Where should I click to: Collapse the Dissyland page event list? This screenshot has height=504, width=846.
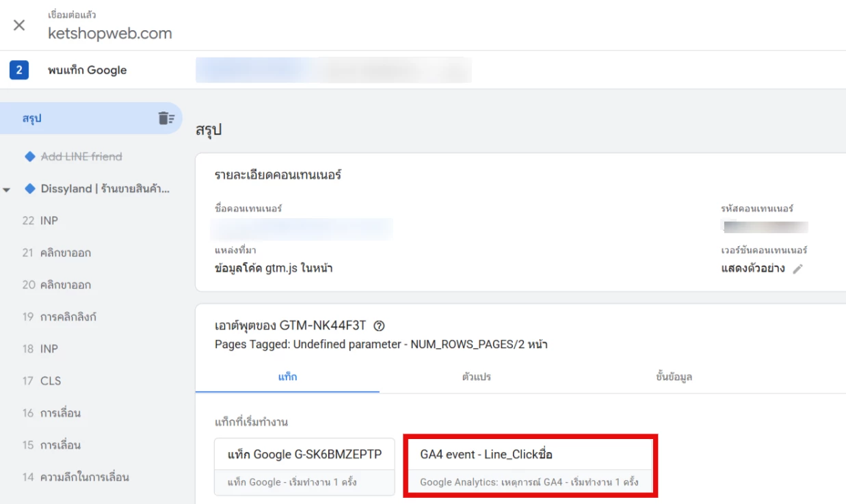coord(7,189)
